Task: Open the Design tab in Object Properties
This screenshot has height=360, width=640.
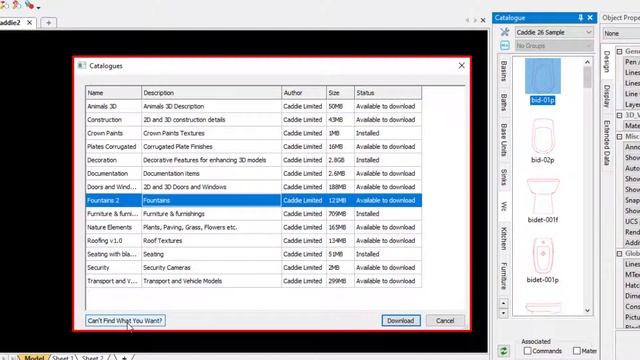Action: 607,62
